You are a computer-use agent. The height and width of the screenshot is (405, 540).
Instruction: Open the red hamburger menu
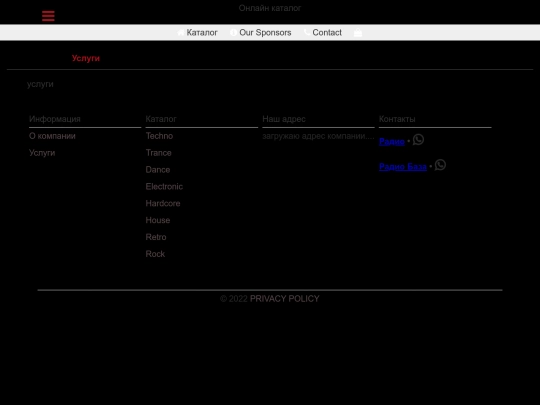click(x=48, y=16)
